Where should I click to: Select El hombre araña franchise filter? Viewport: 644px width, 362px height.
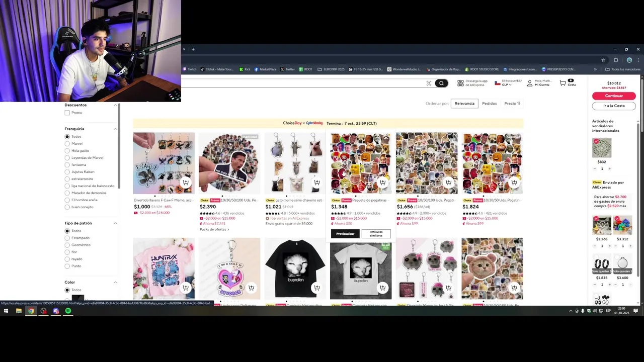click(x=67, y=200)
